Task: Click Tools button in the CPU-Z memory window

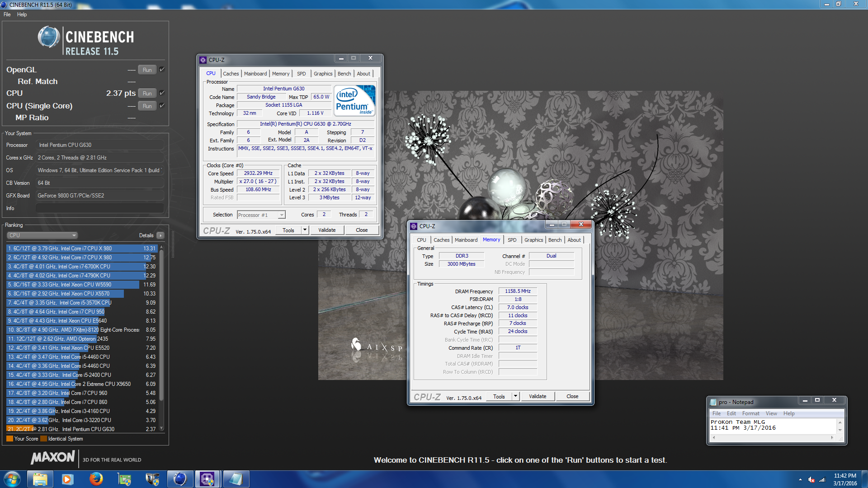Action: [x=499, y=396]
